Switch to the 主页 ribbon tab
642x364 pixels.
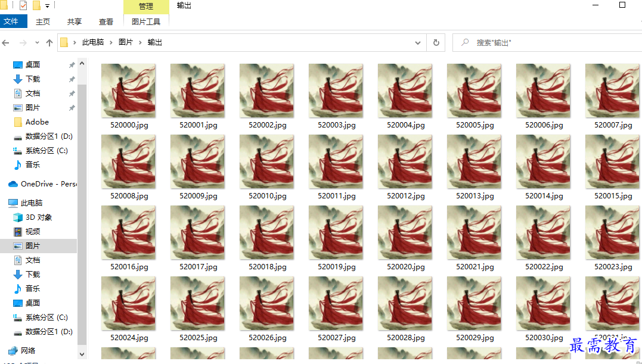click(x=43, y=21)
